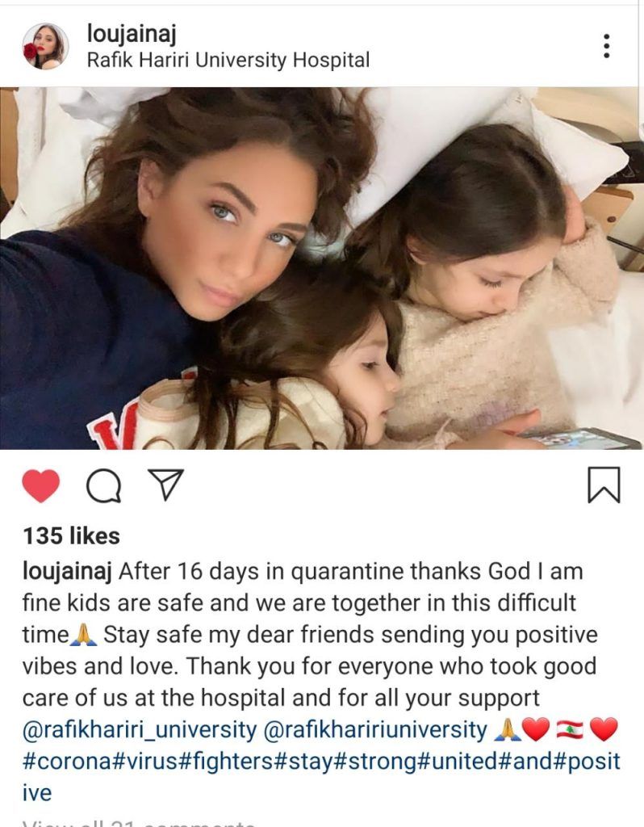The height and width of the screenshot is (827, 644).
Task: Open the #strong hashtag
Action: click(x=376, y=762)
